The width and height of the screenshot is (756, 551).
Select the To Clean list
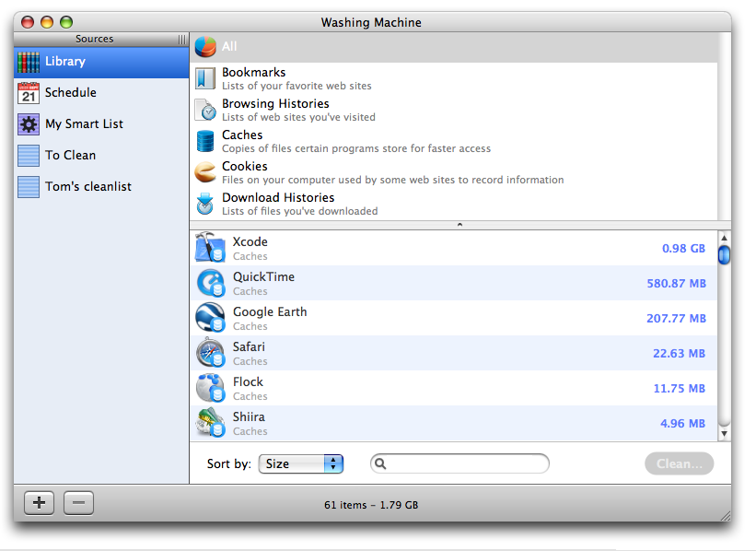101,156
